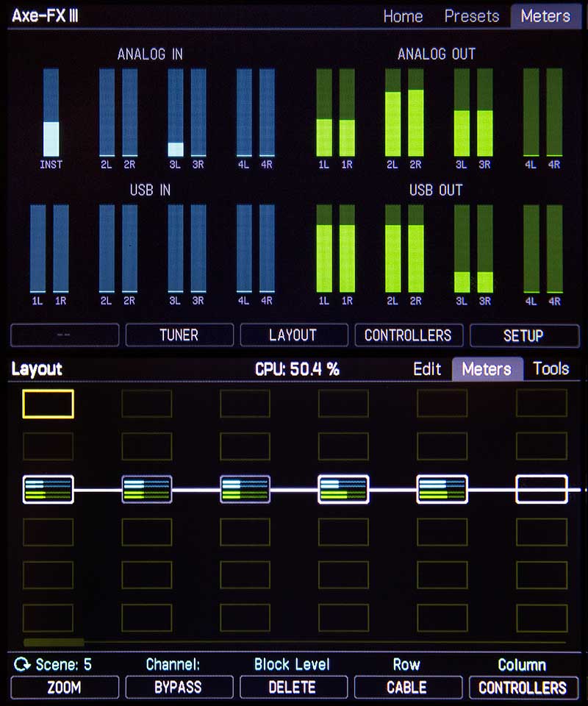This screenshot has width=588, height=706.
Task: Click the 'Layout' screen title
Action: point(37,369)
